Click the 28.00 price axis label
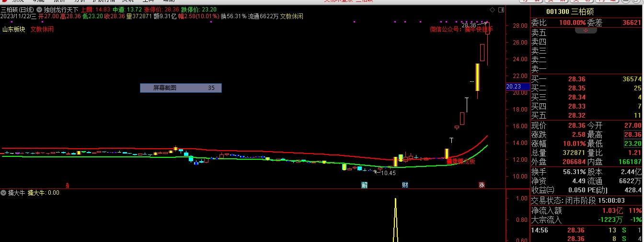Screen dimensions: 644x242 [521, 26]
